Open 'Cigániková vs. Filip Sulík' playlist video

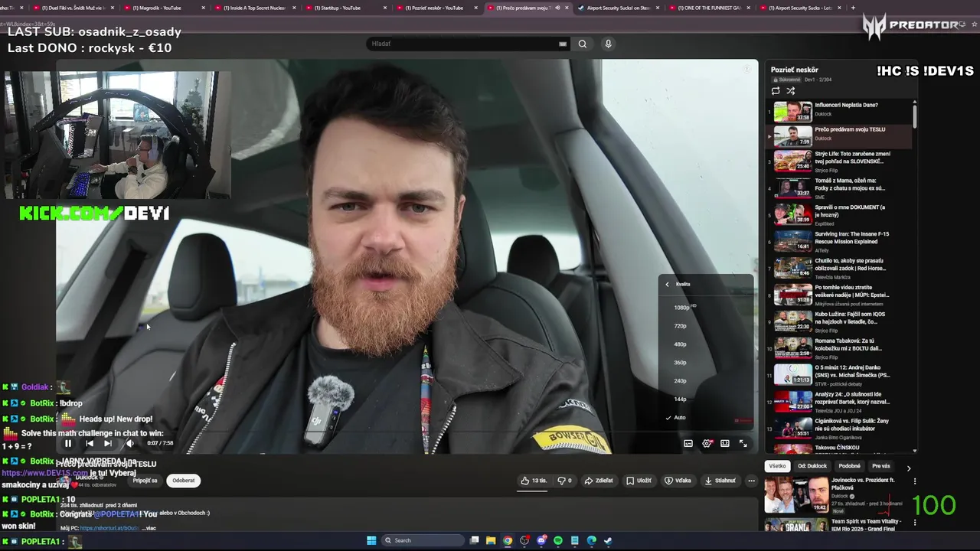point(840,428)
